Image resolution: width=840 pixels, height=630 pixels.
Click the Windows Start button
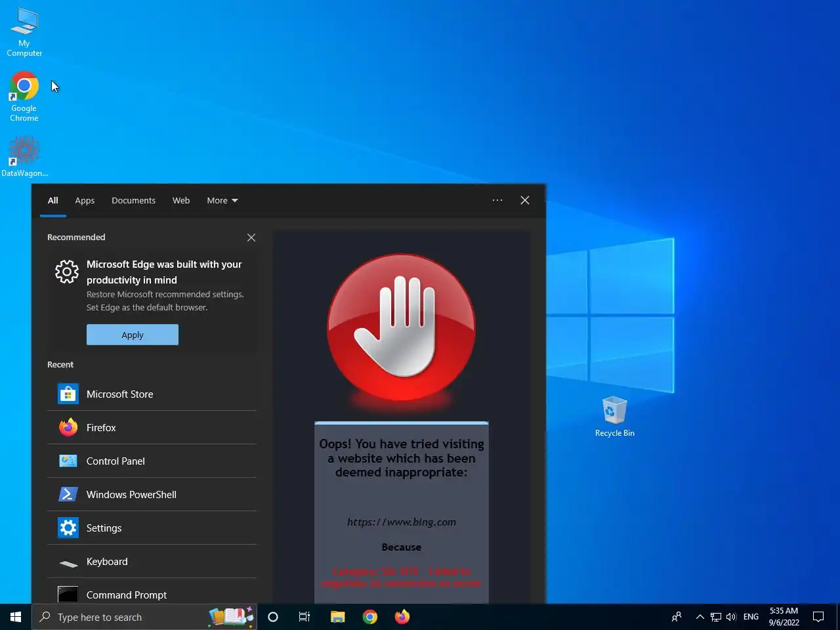(16, 617)
